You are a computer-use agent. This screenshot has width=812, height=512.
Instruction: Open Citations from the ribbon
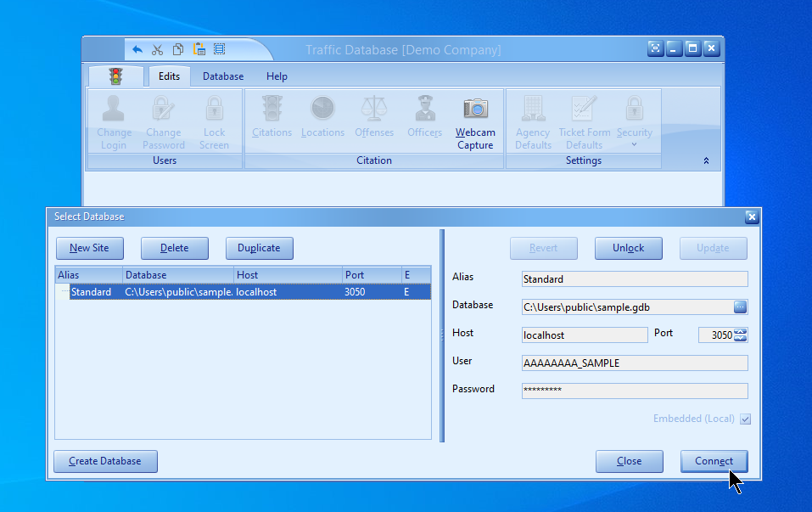coord(272,117)
